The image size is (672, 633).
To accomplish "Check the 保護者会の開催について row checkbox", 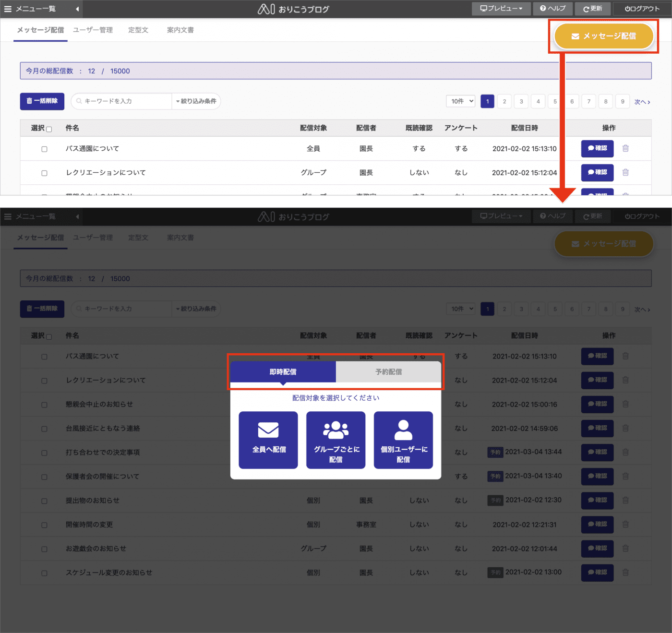I will click(44, 477).
